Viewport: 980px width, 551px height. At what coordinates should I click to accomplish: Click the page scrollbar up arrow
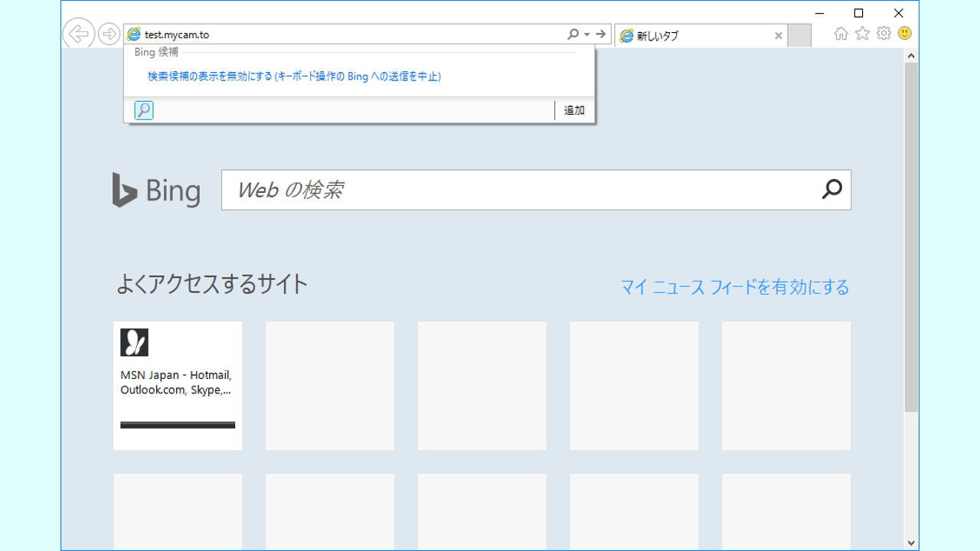(x=911, y=56)
